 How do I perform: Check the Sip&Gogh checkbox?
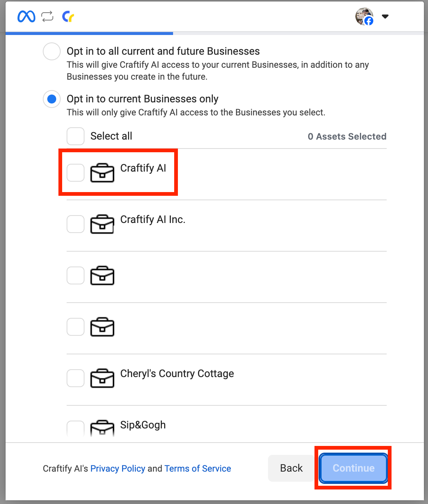click(76, 430)
